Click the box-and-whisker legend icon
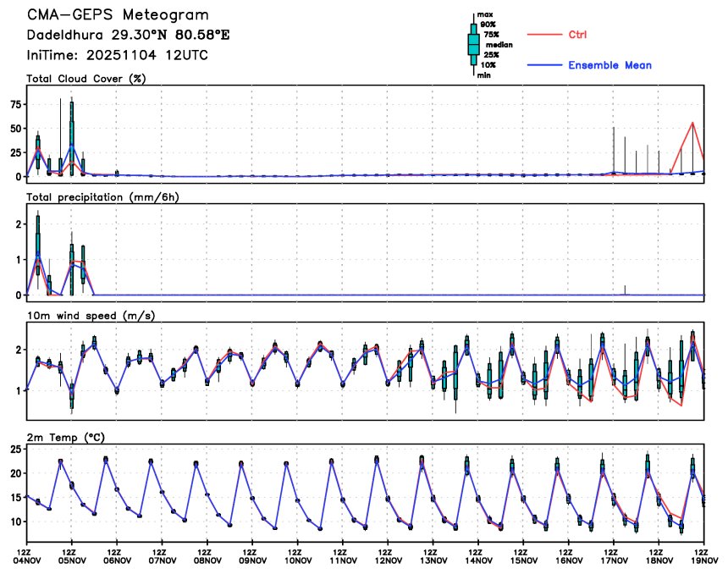Screen dimensions: 728x574 473,45
